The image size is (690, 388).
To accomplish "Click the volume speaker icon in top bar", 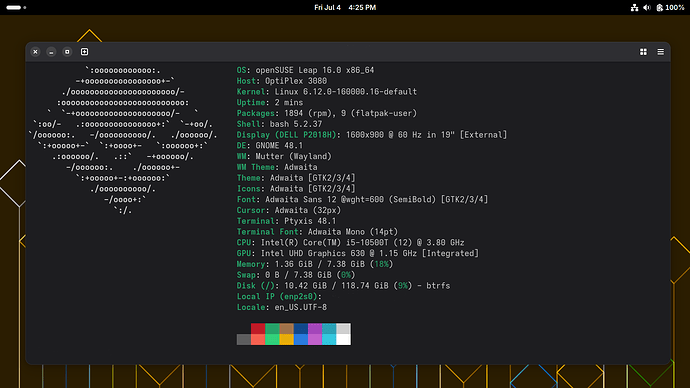I will (x=647, y=7).
